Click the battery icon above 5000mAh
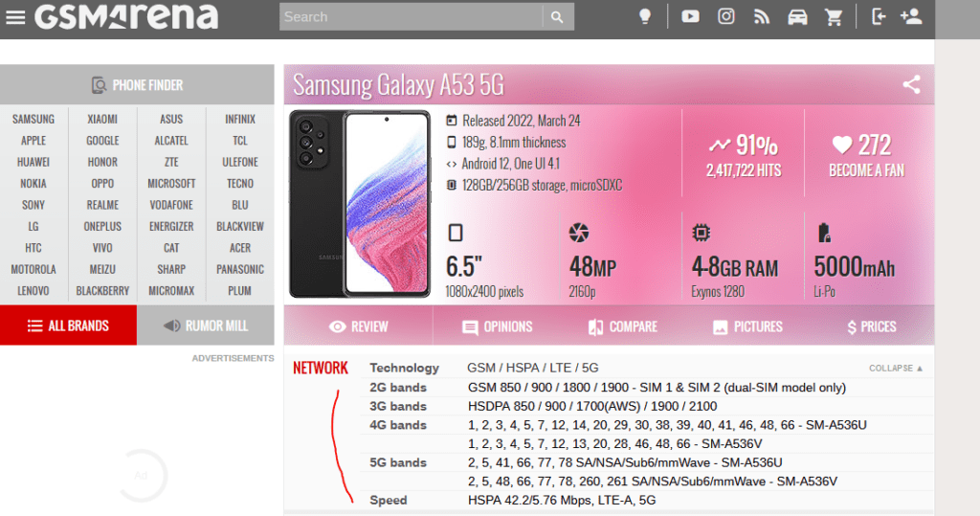980x516 pixels. (824, 233)
